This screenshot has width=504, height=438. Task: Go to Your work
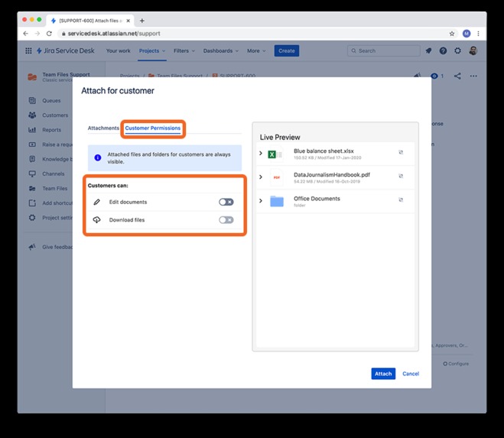point(119,50)
